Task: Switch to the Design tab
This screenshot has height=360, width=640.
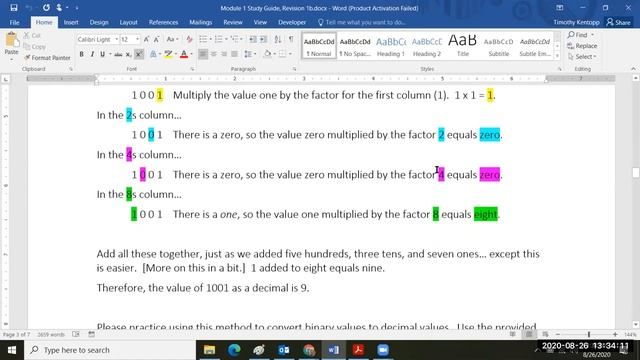Action: point(99,22)
